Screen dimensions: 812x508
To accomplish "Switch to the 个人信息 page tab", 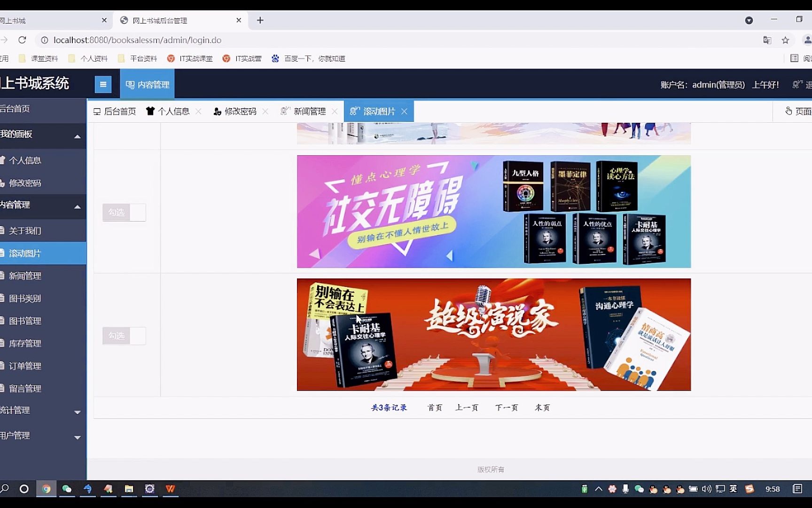I will click(x=168, y=111).
